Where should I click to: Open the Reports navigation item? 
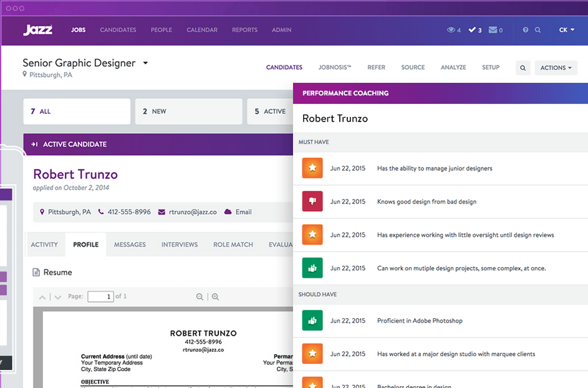[244, 30]
